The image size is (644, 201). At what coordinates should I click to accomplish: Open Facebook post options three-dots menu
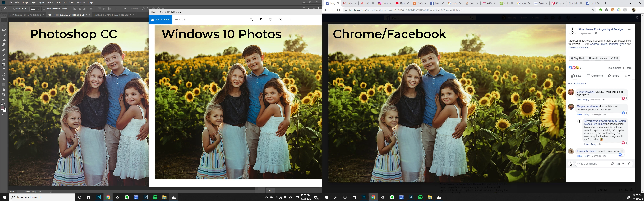[629, 29]
